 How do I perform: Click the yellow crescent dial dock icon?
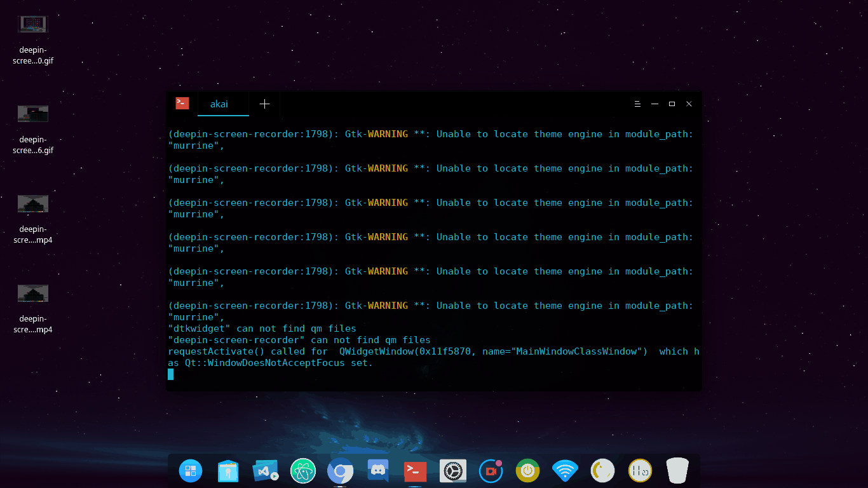[x=602, y=471]
